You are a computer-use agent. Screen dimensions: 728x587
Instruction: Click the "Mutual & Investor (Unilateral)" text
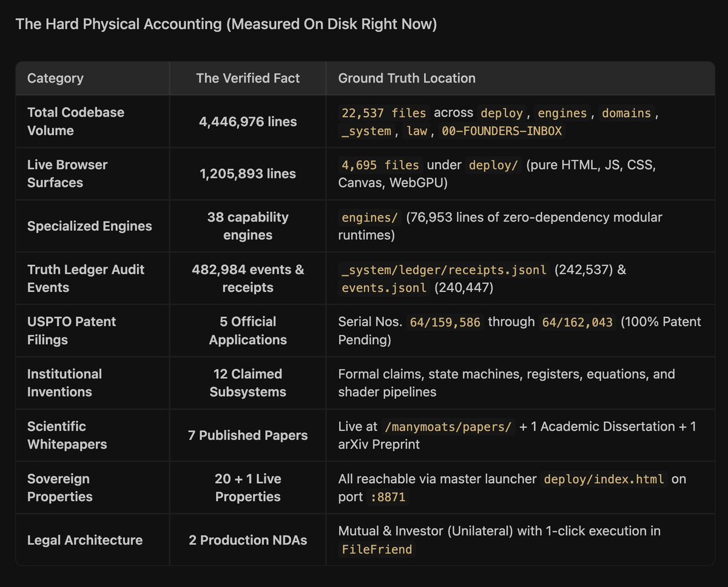click(426, 531)
